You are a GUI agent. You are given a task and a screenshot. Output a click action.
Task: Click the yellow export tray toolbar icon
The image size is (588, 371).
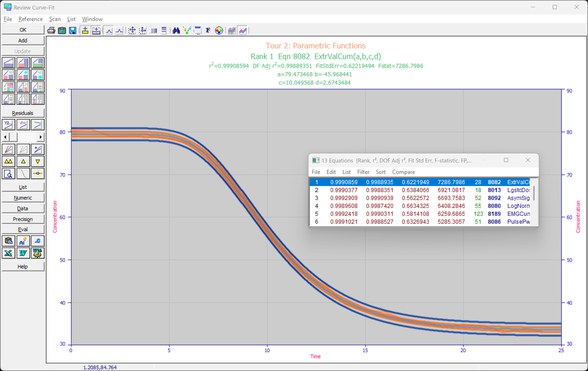coord(85,30)
